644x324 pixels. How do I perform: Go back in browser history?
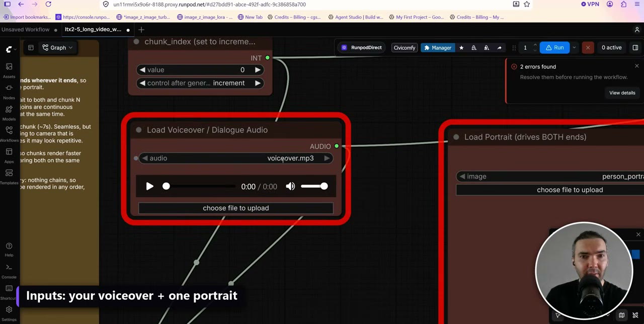21,4
